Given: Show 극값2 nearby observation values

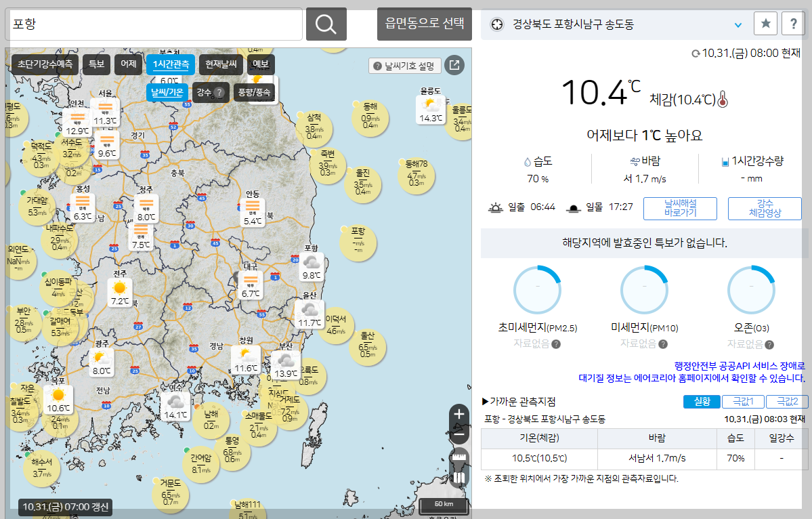Looking at the screenshot, I should tap(787, 401).
